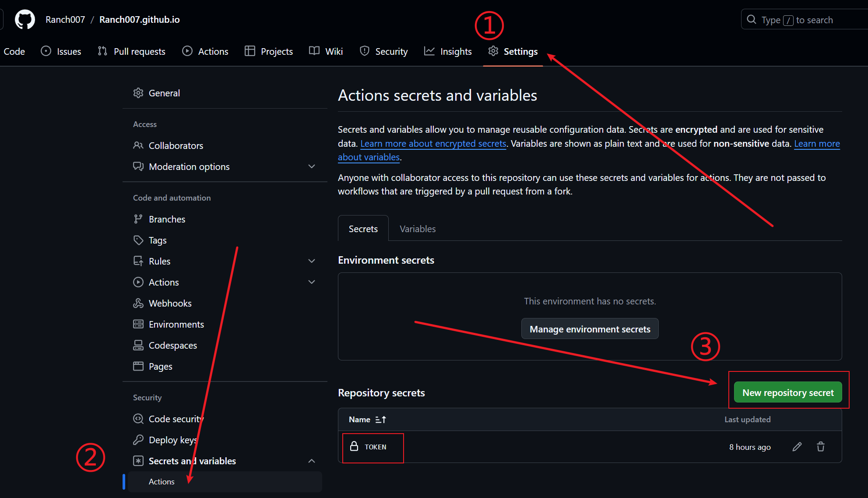Click Manage environment secrets button
Screen dimensions: 868x498
[x=590, y=329]
